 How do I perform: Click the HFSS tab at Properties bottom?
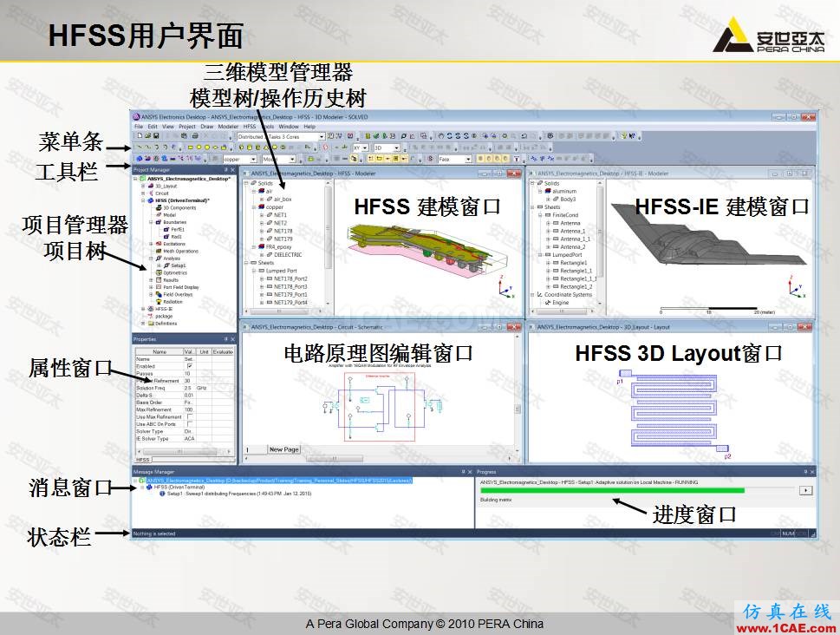143,460
